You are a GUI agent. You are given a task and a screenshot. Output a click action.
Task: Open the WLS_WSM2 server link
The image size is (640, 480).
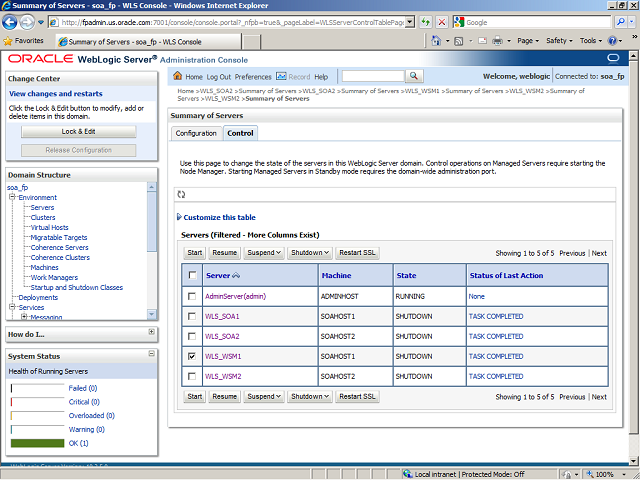click(223, 376)
